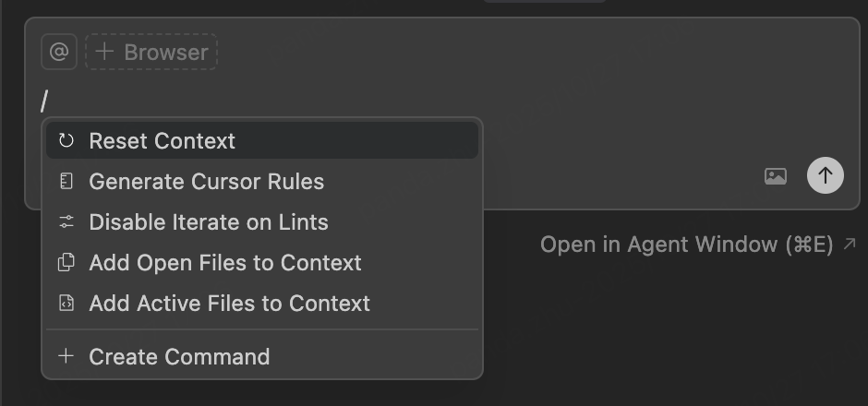This screenshot has width=868, height=406.
Task: Choose Generate Cursor Rules command
Action: tap(207, 182)
